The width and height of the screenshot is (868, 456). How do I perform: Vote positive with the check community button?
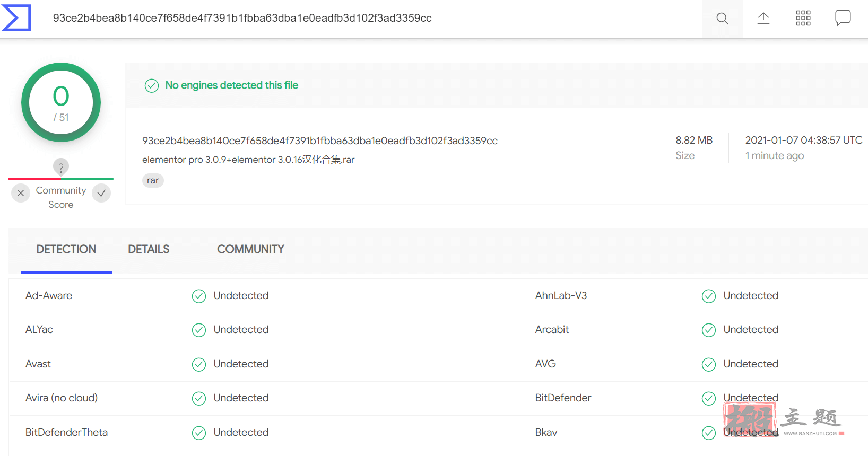click(101, 193)
